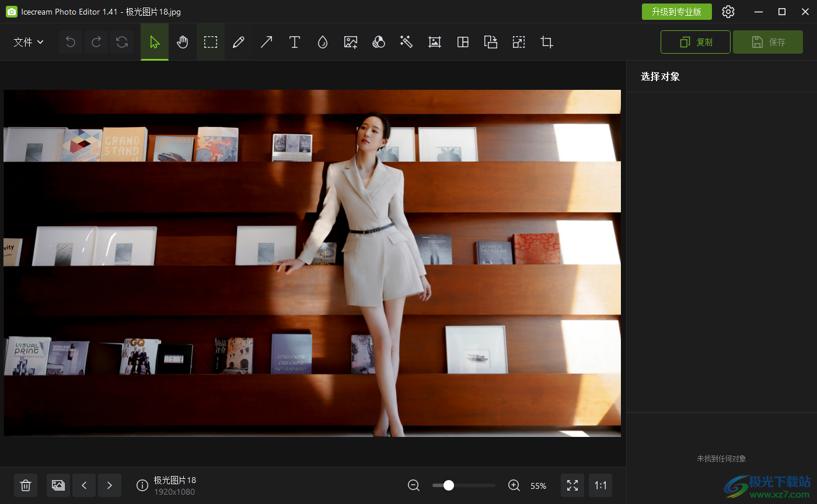This screenshot has width=817, height=504.
Task: Click the zoom out magnifier
Action: click(x=414, y=485)
